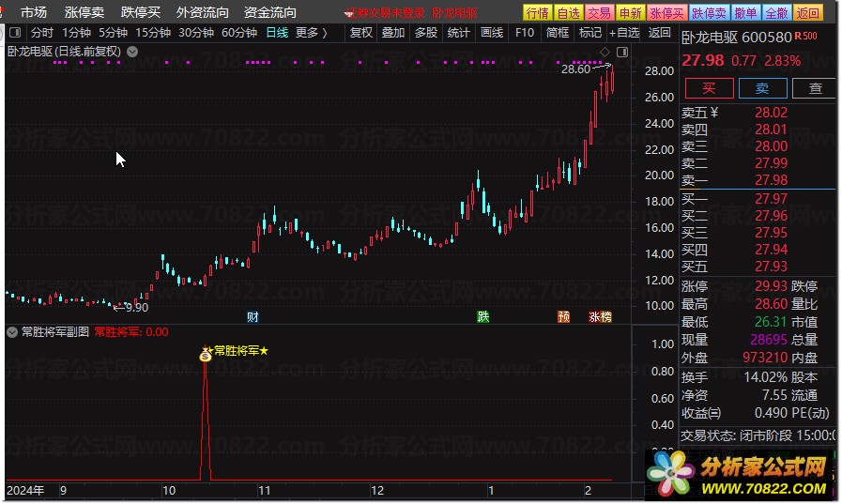Click the 卖五 price 28.02

[771, 113]
